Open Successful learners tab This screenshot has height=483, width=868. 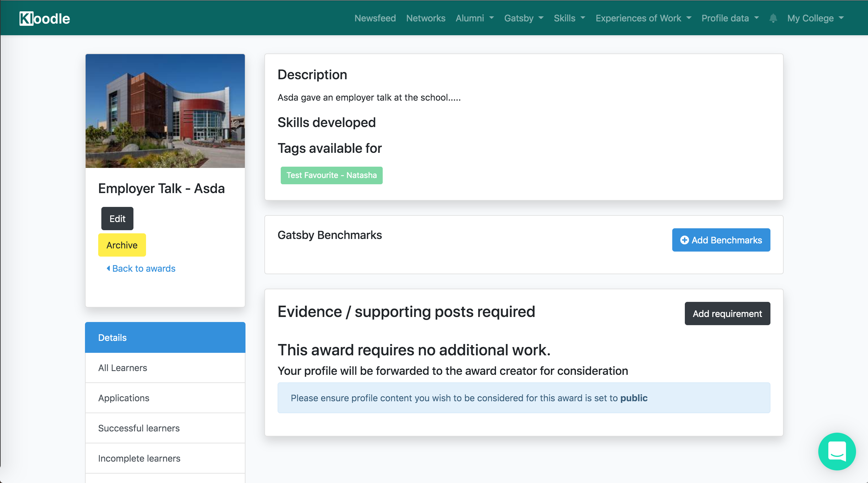point(165,428)
